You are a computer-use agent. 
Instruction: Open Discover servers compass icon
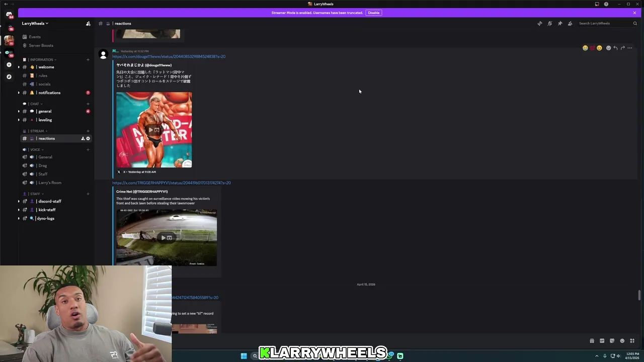point(9,76)
